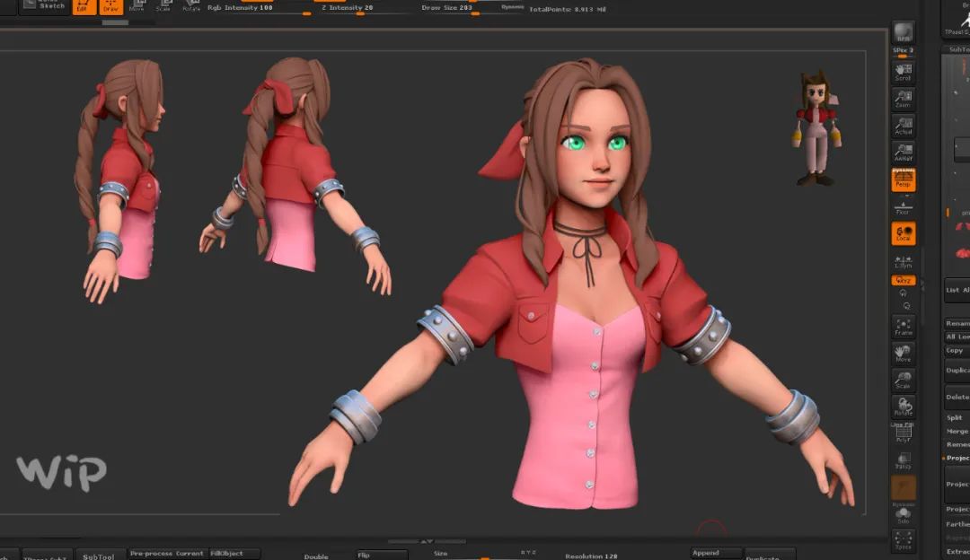Adjust the SPix slider
This screenshot has height=560, width=970.
click(x=904, y=52)
